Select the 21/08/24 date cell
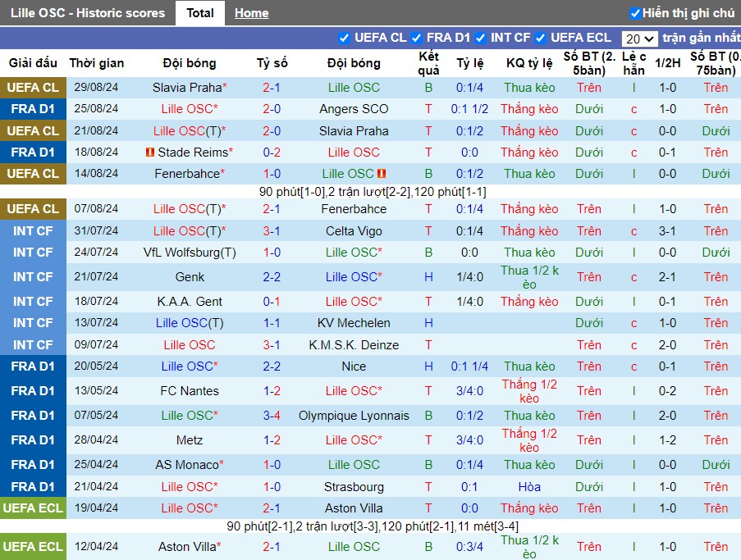 (96, 131)
